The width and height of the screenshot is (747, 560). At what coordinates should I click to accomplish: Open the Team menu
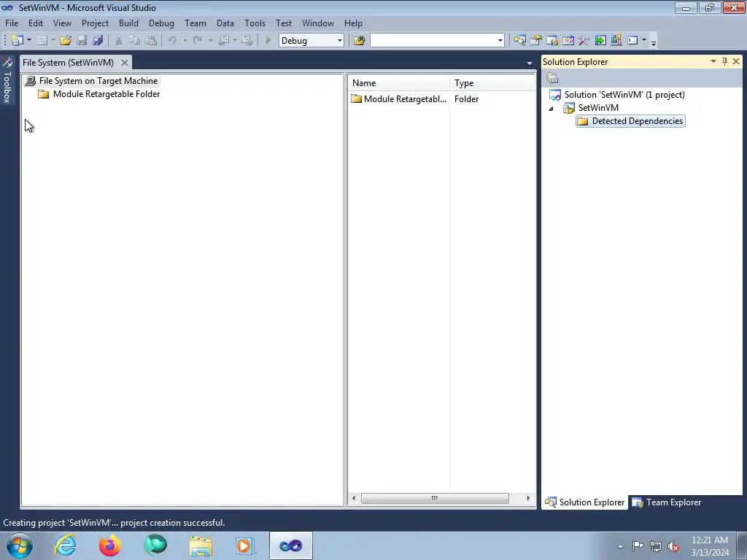pyautogui.click(x=196, y=23)
